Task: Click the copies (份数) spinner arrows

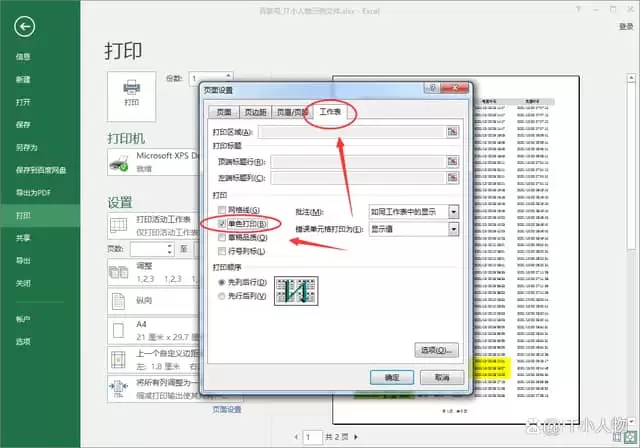Action: (x=229, y=78)
